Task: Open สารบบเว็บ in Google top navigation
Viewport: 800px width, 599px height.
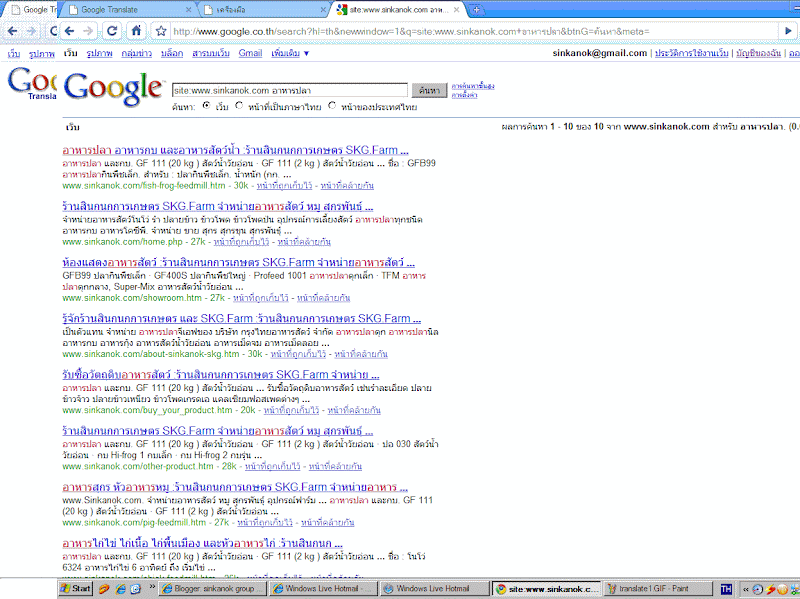Action: click(211, 53)
